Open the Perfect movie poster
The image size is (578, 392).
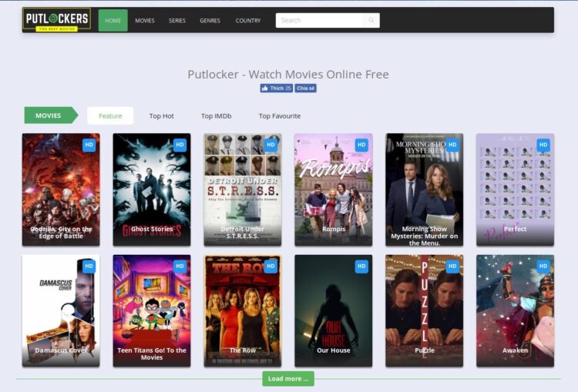click(515, 189)
